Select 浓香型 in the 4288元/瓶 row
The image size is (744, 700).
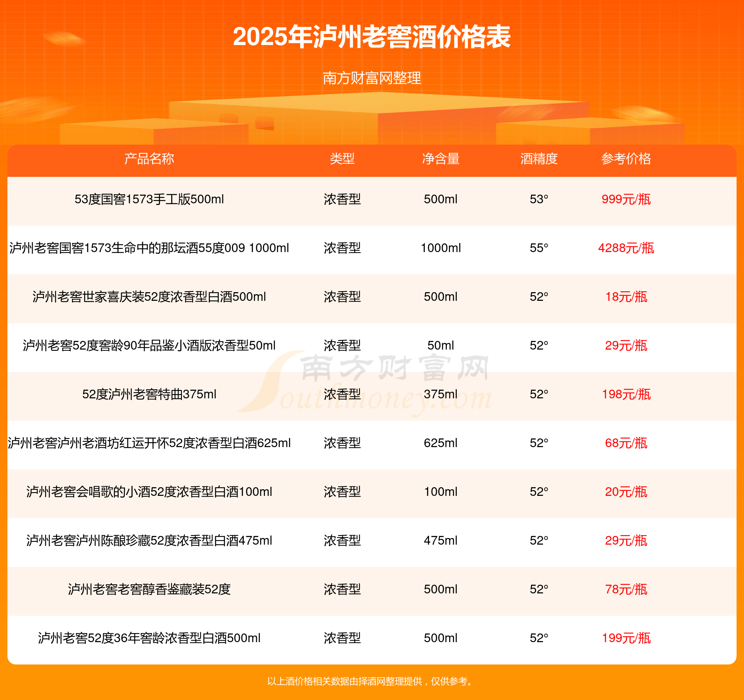(x=342, y=248)
